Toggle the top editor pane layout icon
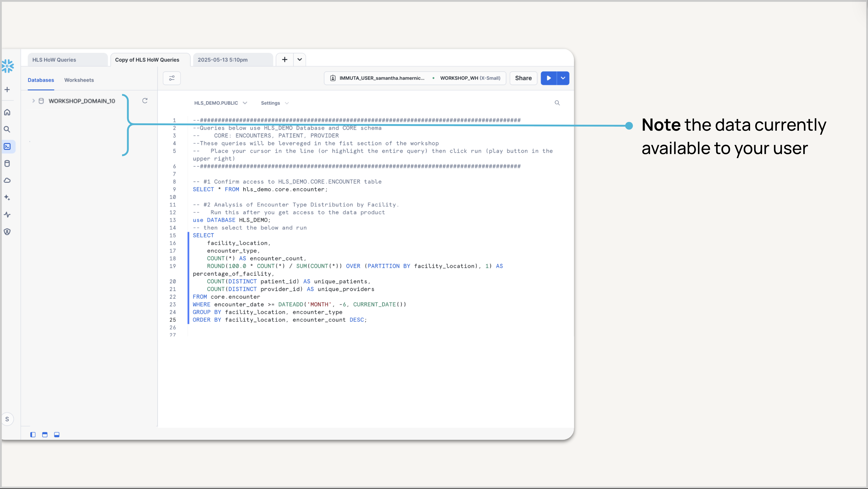The image size is (868, 489). [x=45, y=435]
